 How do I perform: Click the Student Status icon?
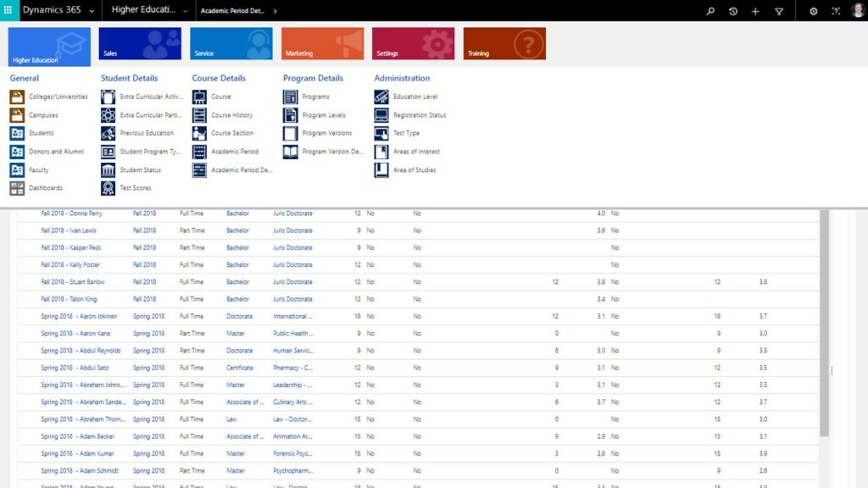pyautogui.click(x=108, y=169)
